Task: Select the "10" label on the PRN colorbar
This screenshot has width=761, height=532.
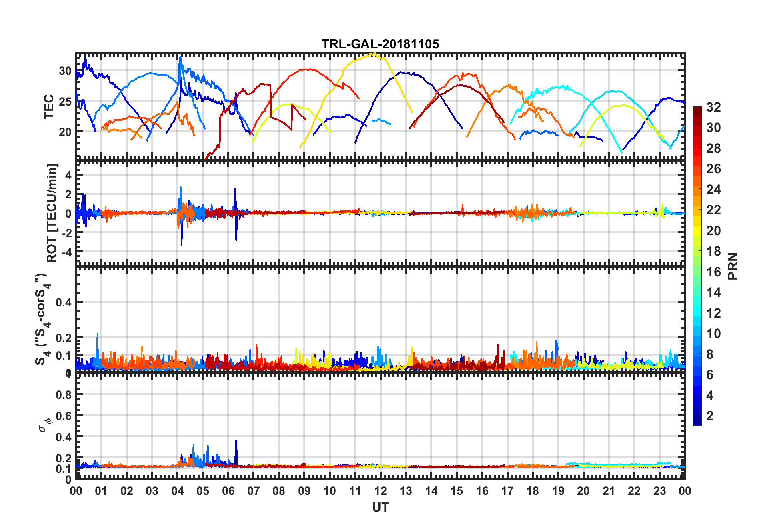Action: pyautogui.click(x=713, y=334)
